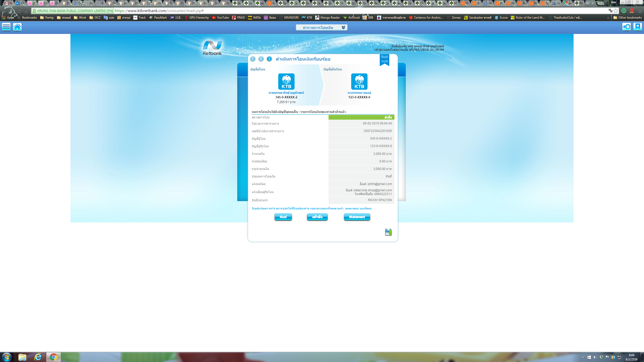The image size is (644, 362).
Task: Click the step 2 circle indicator
Action: (261, 59)
